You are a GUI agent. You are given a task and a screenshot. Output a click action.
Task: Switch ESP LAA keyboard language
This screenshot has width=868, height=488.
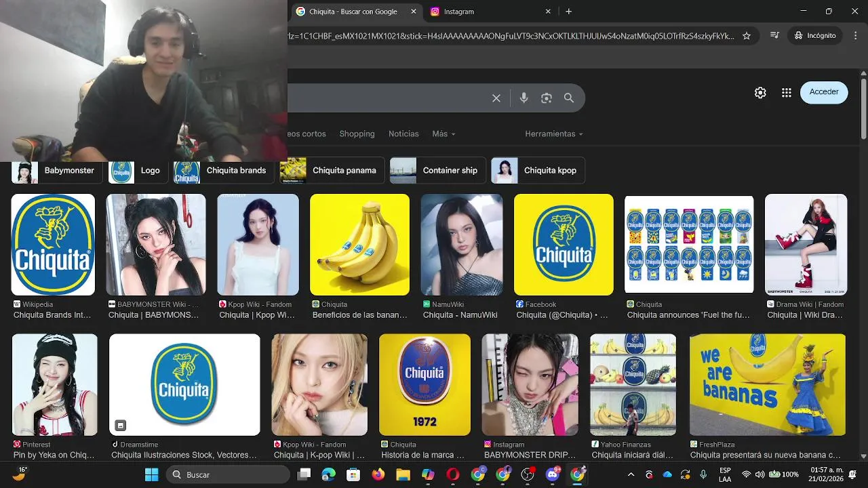point(725,474)
